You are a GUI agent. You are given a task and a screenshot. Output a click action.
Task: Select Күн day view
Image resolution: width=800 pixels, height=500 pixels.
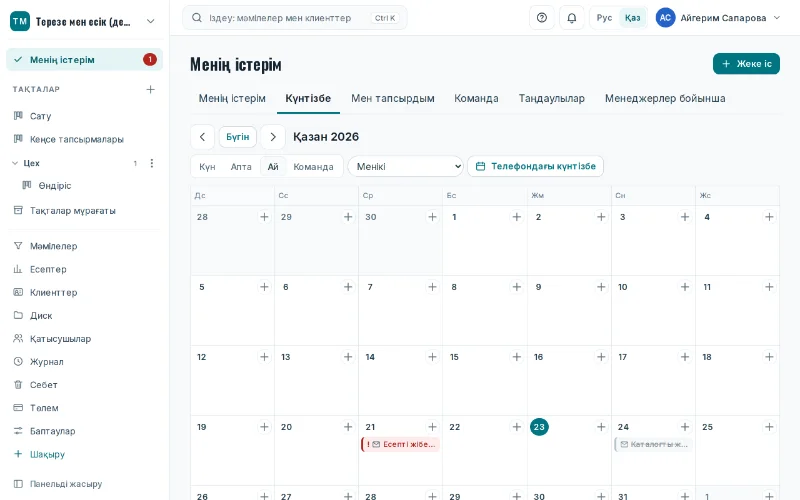[x=207, y=167]
